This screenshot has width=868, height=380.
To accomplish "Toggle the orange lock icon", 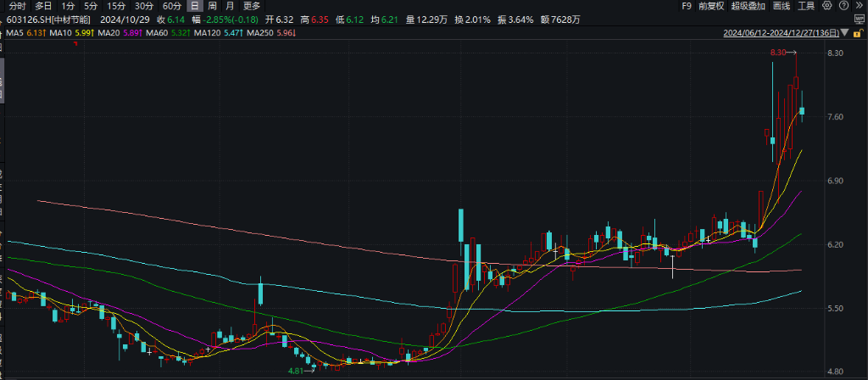I will tap(858, 33).
